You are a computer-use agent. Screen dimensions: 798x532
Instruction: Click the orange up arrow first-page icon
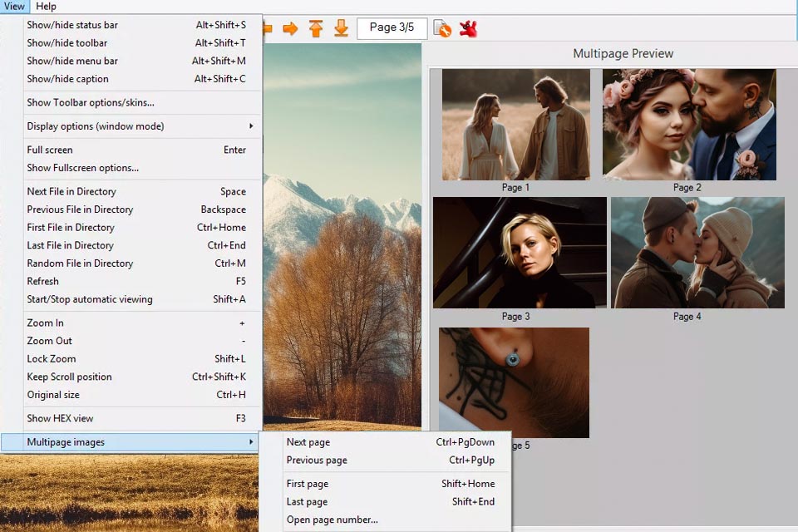316,28
